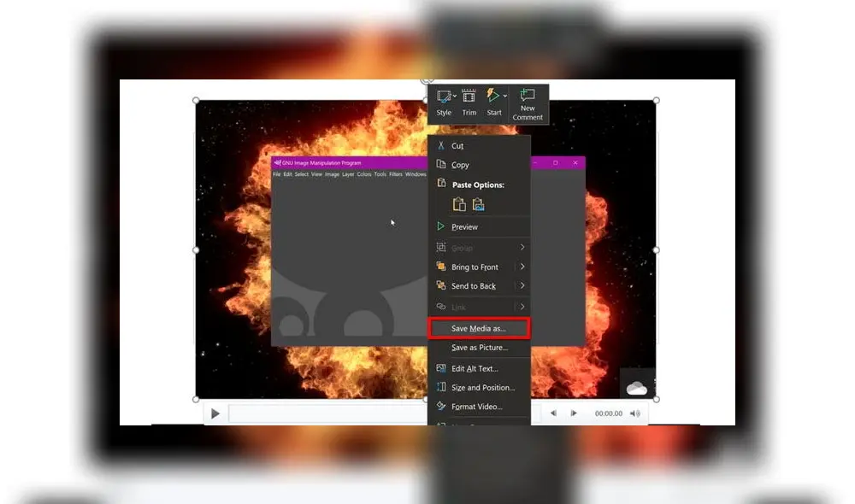Click Preview in the context menu
Image resolution: width=855 pixels, height=504 pixels.
click(464, 226)
